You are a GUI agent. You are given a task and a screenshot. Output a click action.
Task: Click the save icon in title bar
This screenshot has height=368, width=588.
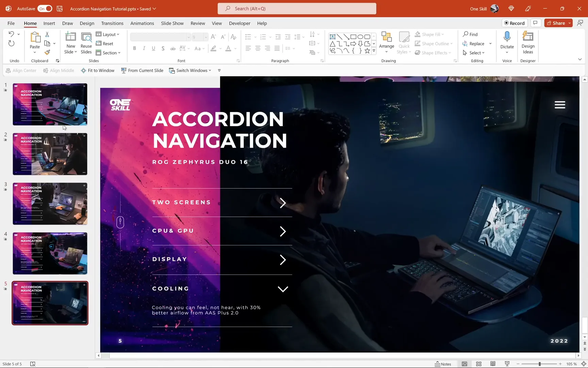[x=60, y=9]
